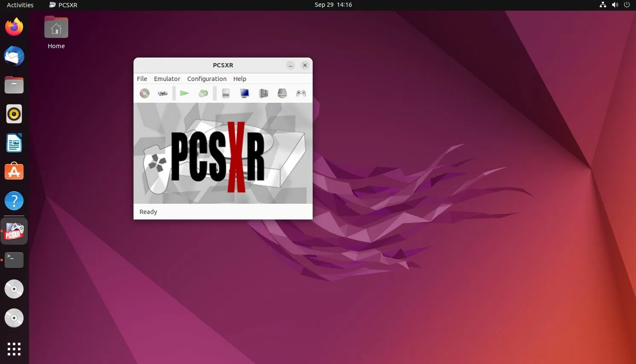Run a CD-ROM image in PCSXR
The height and width of the screenshot is (364, 636).
coord(144,93)
